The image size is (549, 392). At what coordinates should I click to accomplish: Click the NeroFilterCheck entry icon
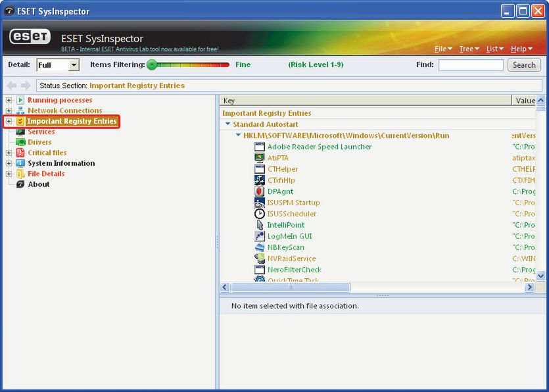tap(260, 270)
